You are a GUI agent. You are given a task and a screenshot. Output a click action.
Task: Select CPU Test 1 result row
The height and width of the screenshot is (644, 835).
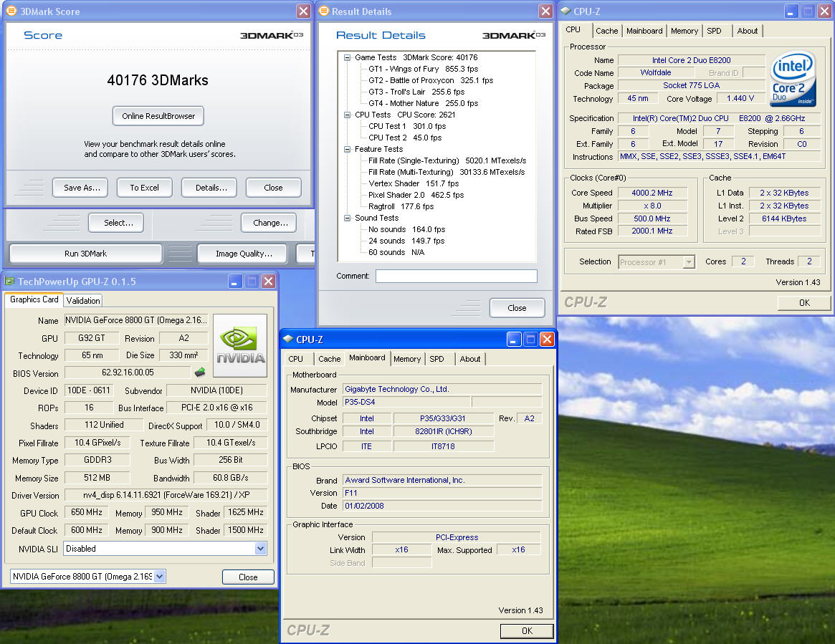407,126
